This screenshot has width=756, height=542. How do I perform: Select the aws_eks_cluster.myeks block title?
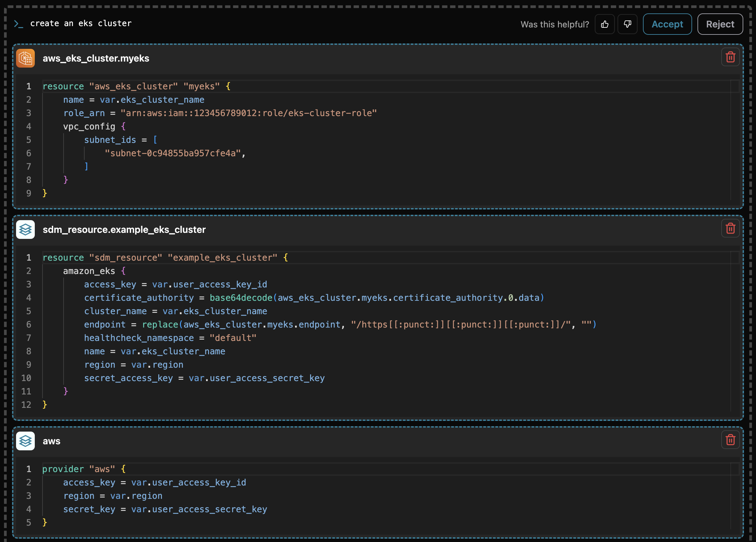(96, 59)
